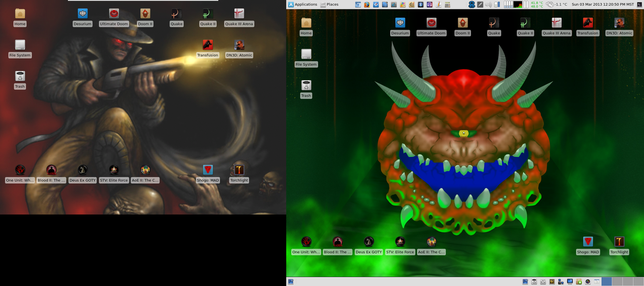Screen dimensions: 644x286
Task: Click the monitor display tray icon
Action: pyautogui.click(x=570, y=281)
